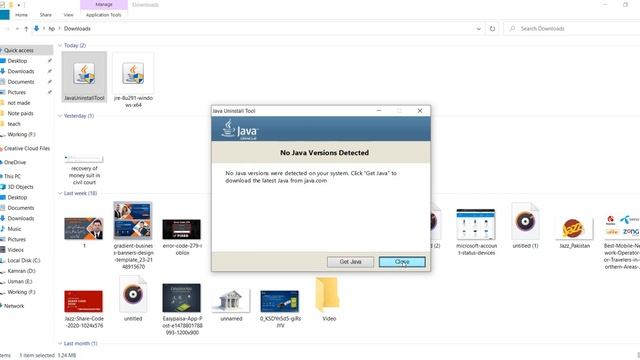Click the Get Java button
The image size is (640, 360).
pyautogui.click(x=350, y=262)
